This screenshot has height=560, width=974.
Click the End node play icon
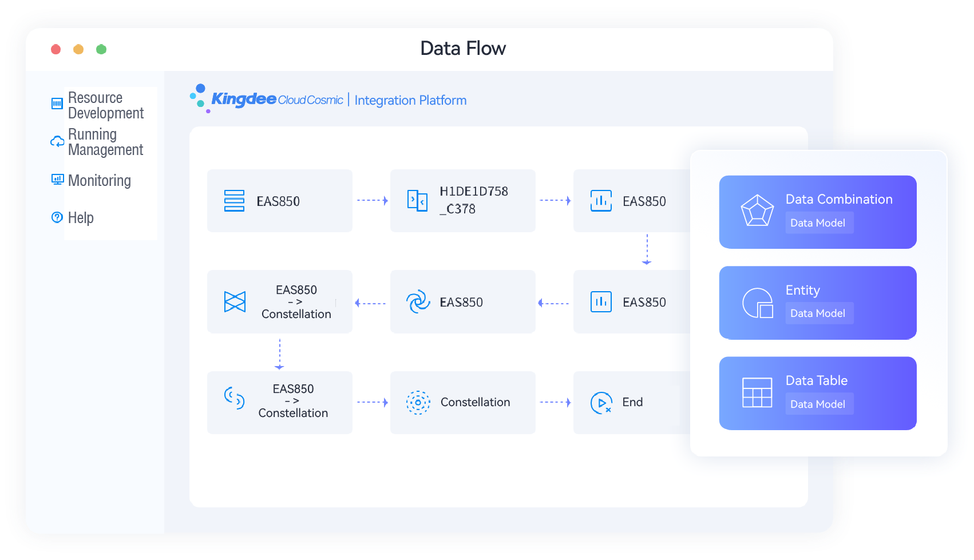tap(601, 403)
